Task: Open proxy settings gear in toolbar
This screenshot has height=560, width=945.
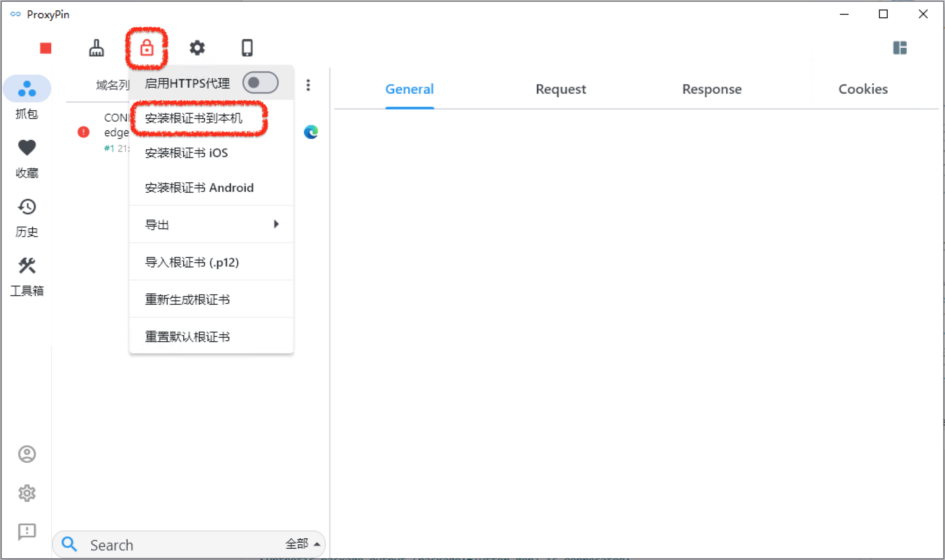Action: [197, 48]
